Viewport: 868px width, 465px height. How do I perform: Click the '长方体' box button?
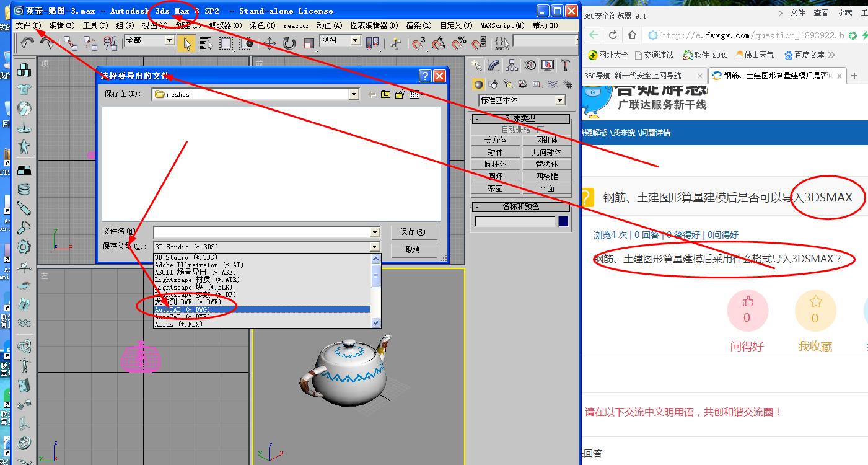click(496, 140)
